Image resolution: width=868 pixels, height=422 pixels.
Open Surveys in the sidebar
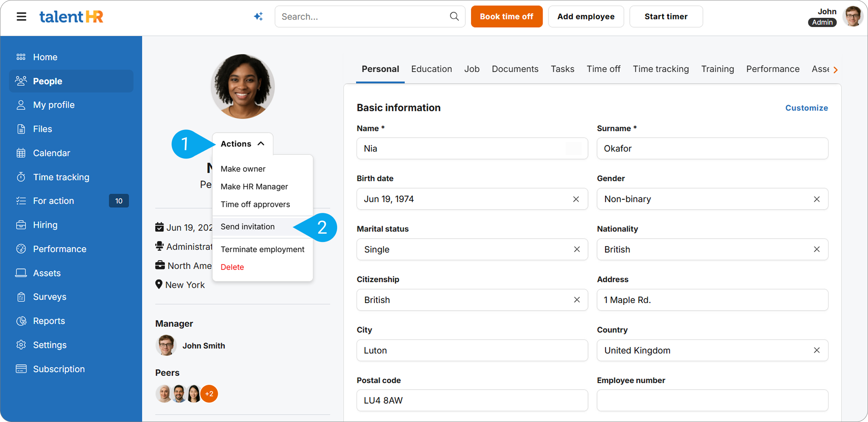coord(49,297)
